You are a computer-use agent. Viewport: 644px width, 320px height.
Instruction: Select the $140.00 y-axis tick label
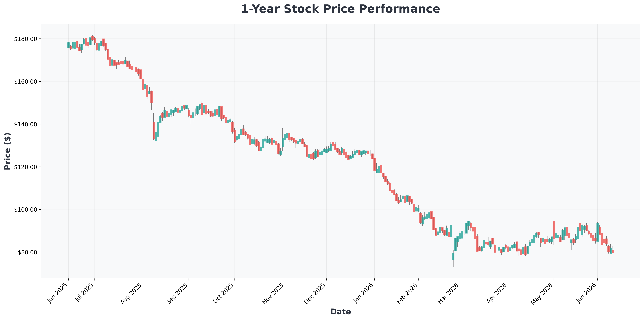(x=26, y=124)
